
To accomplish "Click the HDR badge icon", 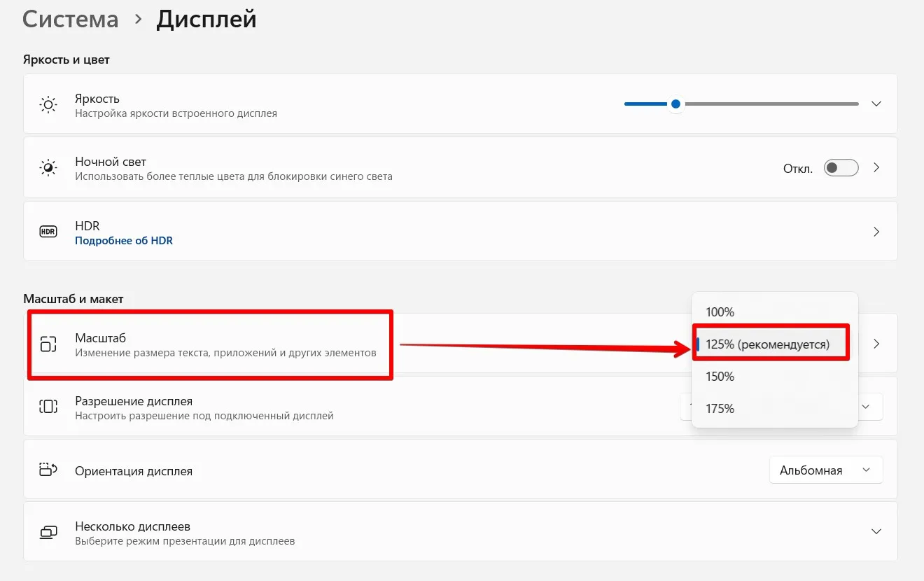I will 48,232.
